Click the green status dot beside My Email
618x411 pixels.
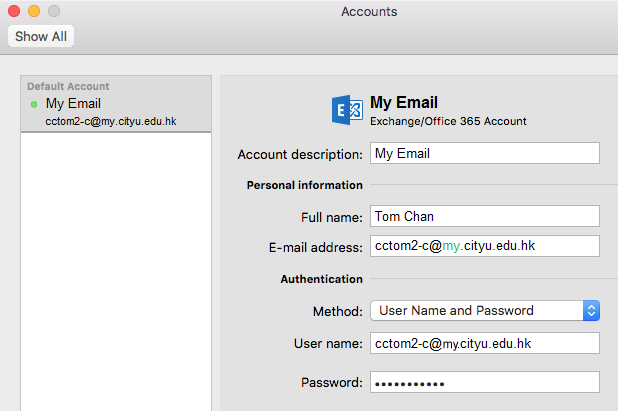[35, 104]
